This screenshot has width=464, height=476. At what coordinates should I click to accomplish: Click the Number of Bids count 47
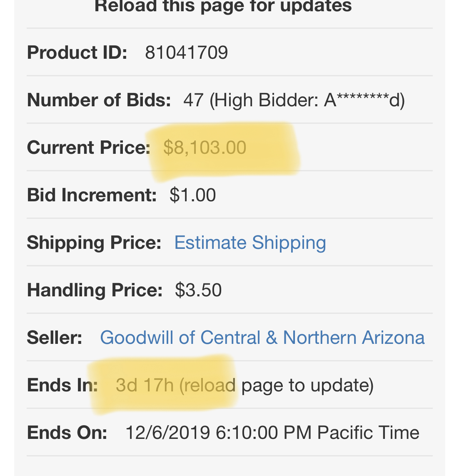click(x=193, y=100)
